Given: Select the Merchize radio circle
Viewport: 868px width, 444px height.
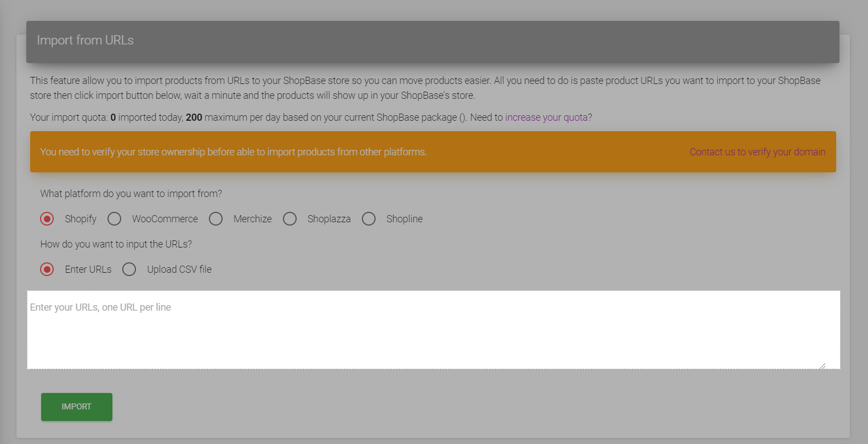Looking at the screenshot, I should [x=215, y=219].
